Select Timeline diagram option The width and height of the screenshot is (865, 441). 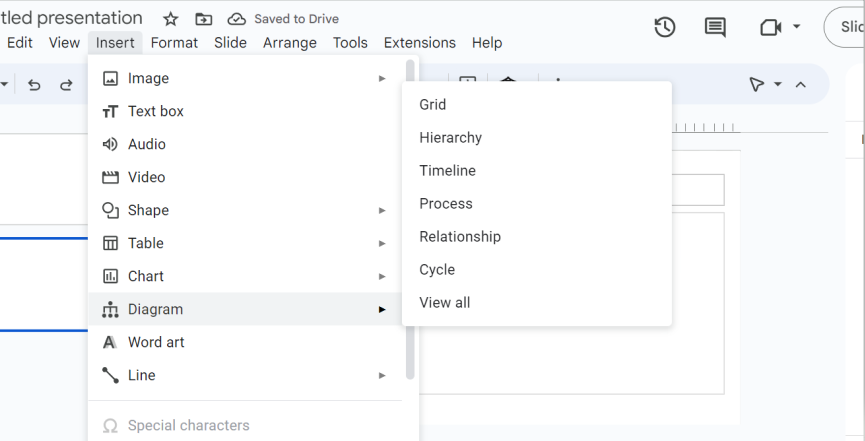pos(447,171)
